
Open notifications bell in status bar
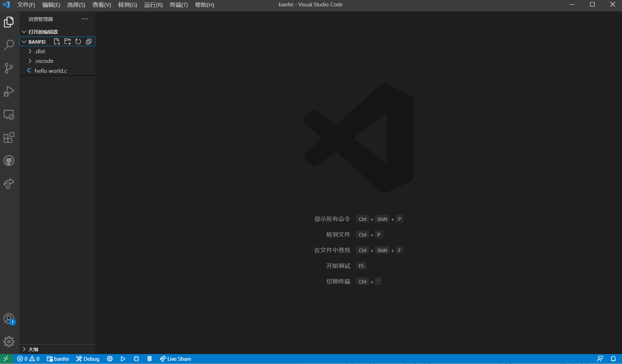pyautogui.click(x=613, y=359)
